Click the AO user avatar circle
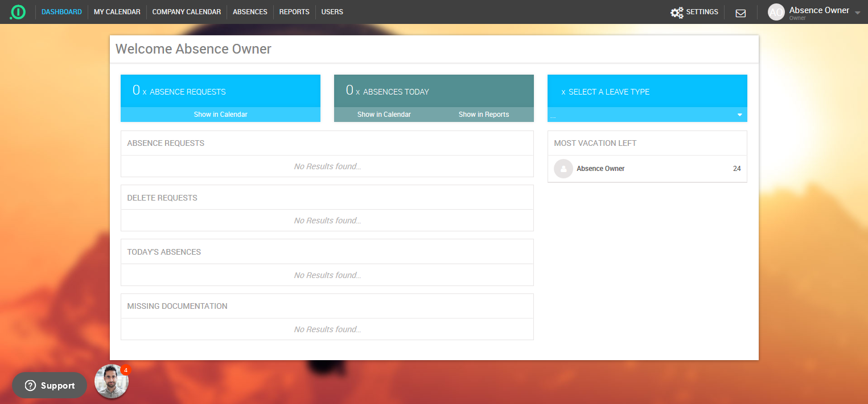868x404 pixels. pyautogui.click(x=776, y=12)
